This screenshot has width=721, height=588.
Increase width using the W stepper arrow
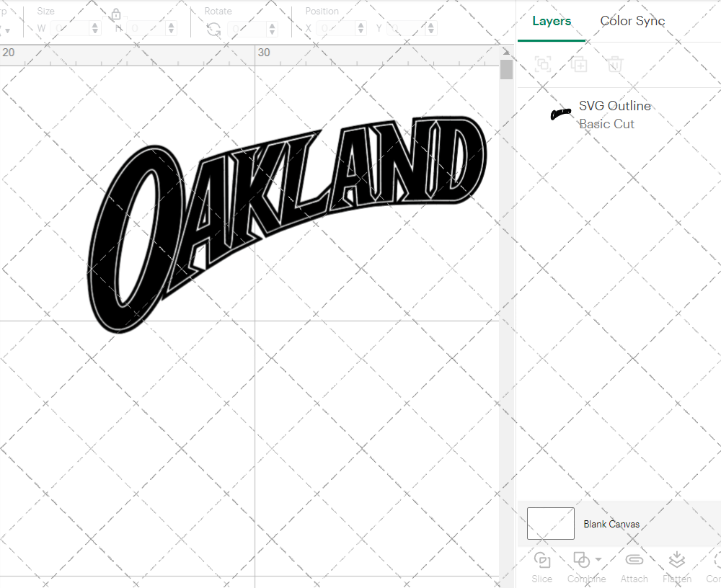point(94,24)
